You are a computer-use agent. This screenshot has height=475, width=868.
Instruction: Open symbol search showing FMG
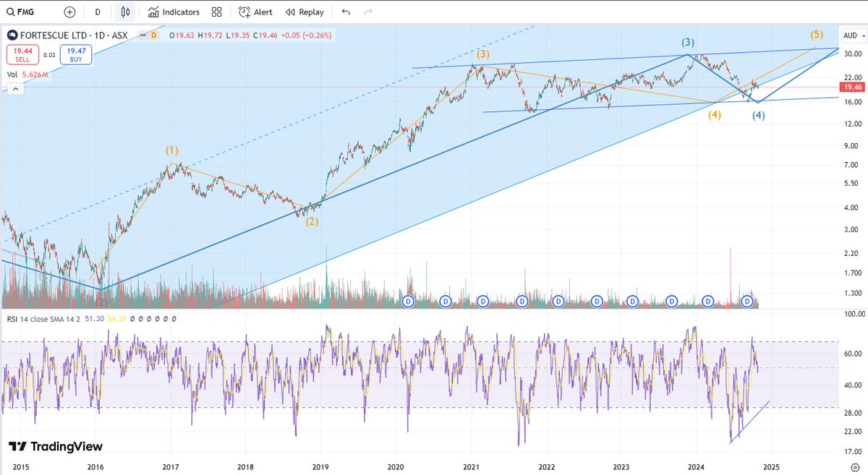click(x=19, y=12)
